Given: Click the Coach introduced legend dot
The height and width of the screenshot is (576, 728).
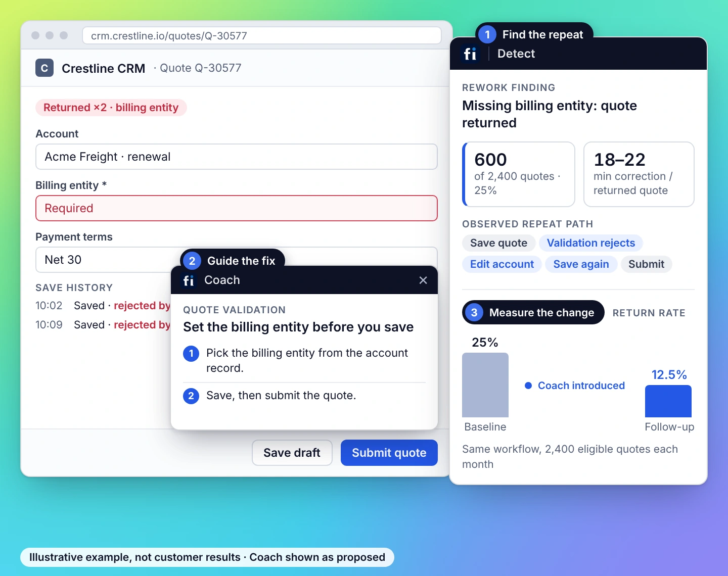Looking at the screenshot, I should 528,386.
